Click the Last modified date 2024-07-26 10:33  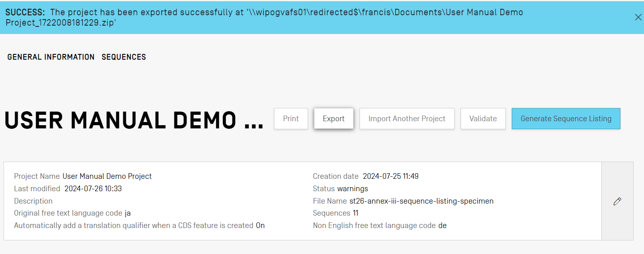93,189
